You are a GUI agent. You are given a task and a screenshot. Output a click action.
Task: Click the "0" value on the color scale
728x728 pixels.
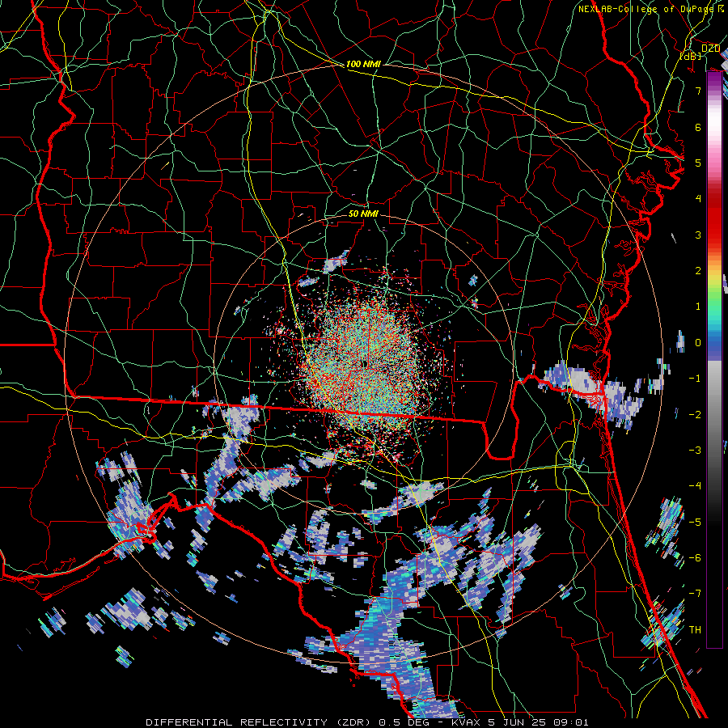(x=698, y=343)
